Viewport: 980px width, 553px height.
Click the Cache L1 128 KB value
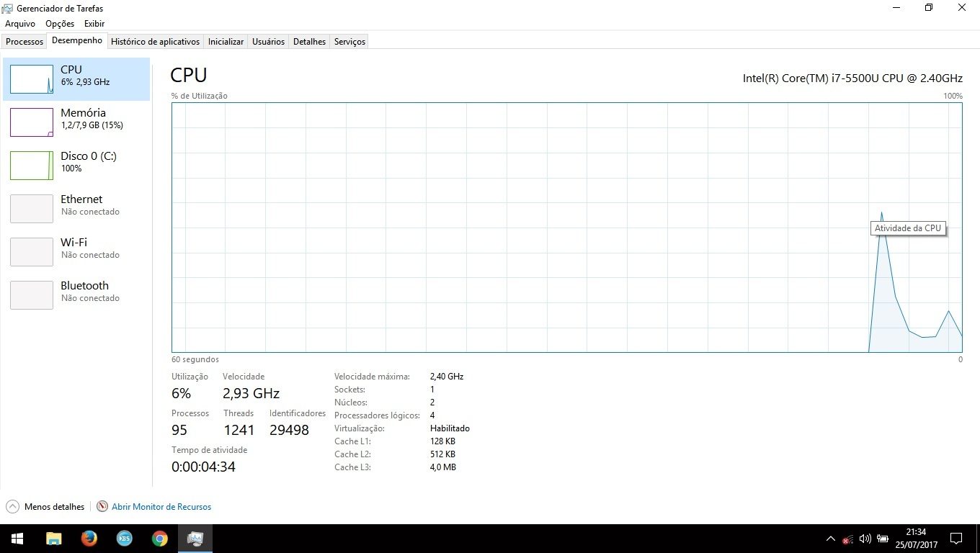(x=442, y=441)
